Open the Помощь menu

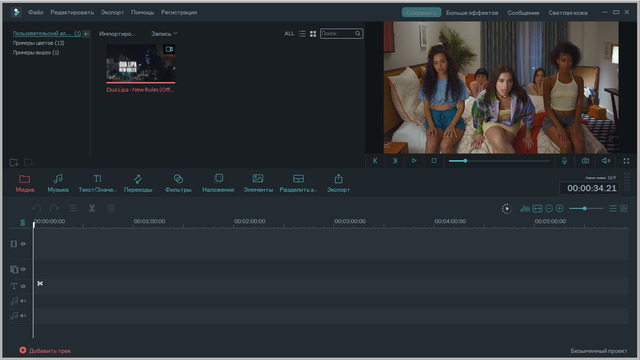tap(142, 13)
